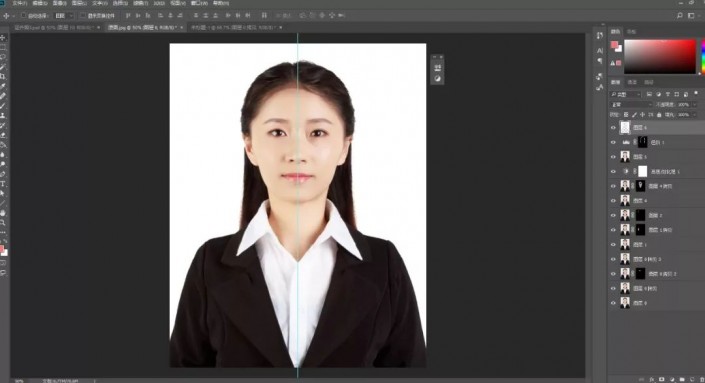Open the 滤镜 (Filter) menu
This screenshot has height=383, width=705.
pos(140,3)
